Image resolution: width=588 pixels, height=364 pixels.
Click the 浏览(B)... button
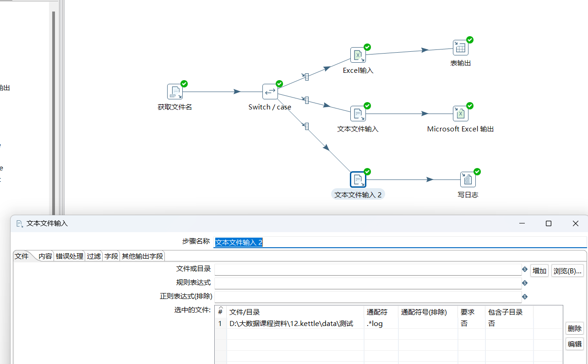pyautogui.click(x=568, y=271)
